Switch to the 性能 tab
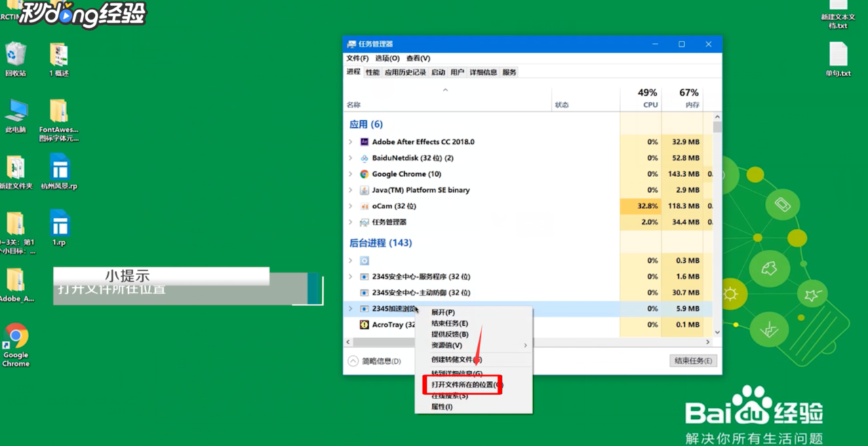Screen dimensions: 868x446 pyautogui.click(x=372, y=72)
